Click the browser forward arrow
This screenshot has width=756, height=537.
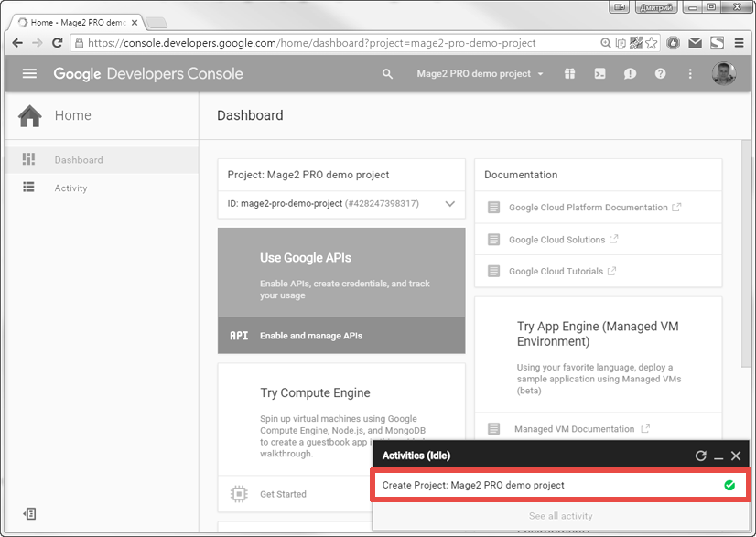click(x=38, y=43)
